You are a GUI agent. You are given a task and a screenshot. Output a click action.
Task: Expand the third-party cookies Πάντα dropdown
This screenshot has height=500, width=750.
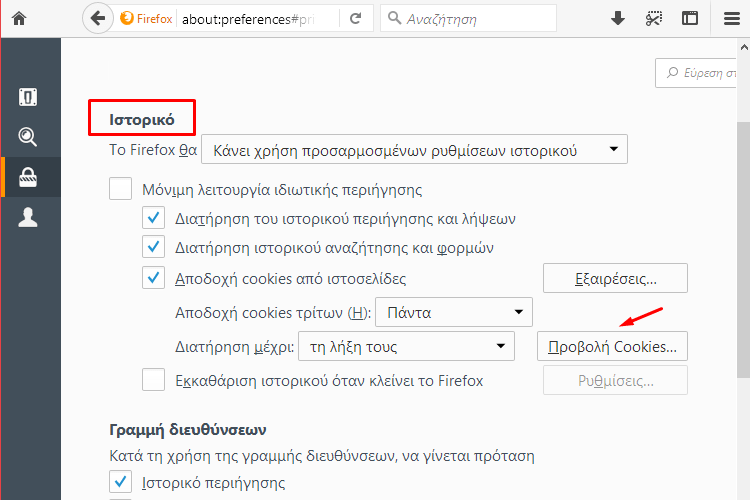point(453,312)
